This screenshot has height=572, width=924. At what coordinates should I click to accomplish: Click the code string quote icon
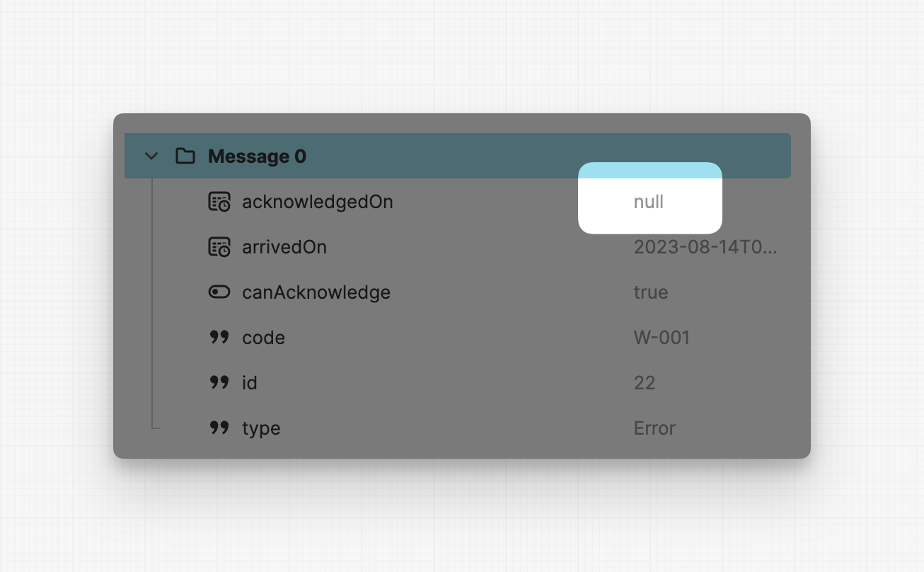click(219, 337)
